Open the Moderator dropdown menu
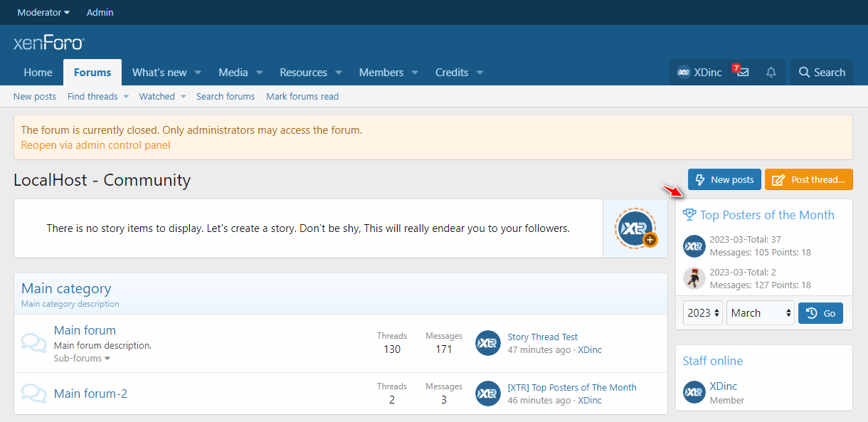Screen dimensions: 868x422 click(x=43, y=12)
